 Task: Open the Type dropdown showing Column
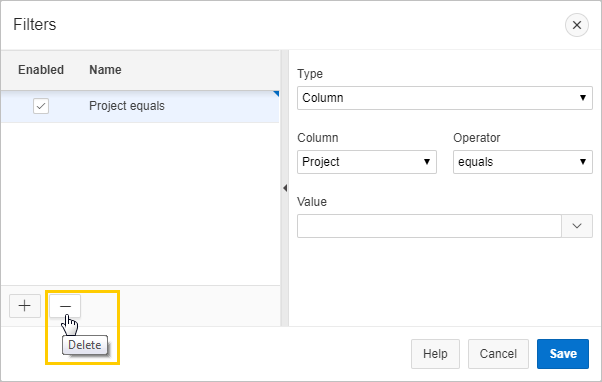[x=445, y=98]
